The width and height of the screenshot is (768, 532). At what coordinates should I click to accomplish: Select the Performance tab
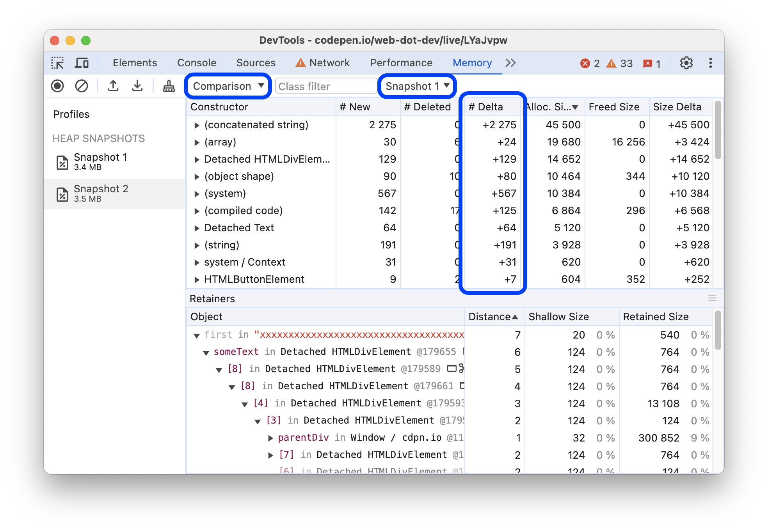(401, 62)
